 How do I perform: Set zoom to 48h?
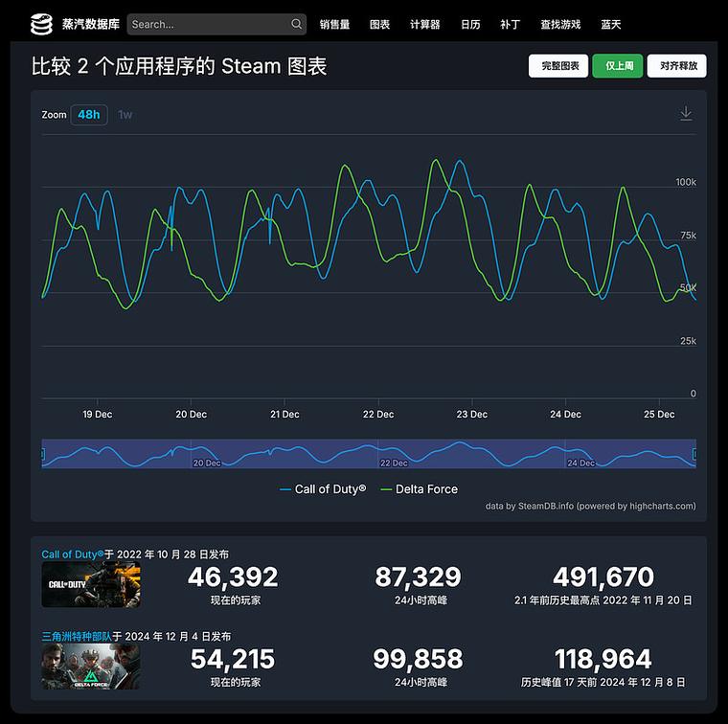coord(89,115)
